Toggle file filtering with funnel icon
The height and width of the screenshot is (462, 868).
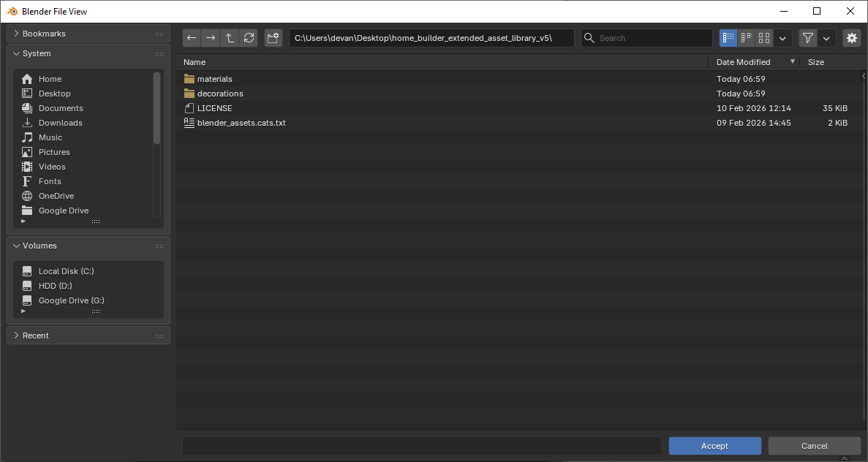[808, 38]
